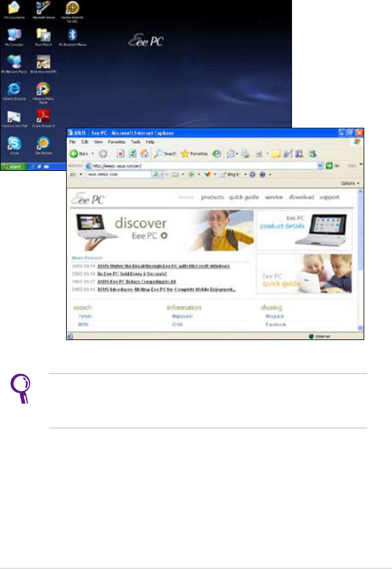This screenshot has width=392, height=569.
Task: Open Norton Internet Security desktop shortcut
Action: pyautogui.click(x=72, y=11)
